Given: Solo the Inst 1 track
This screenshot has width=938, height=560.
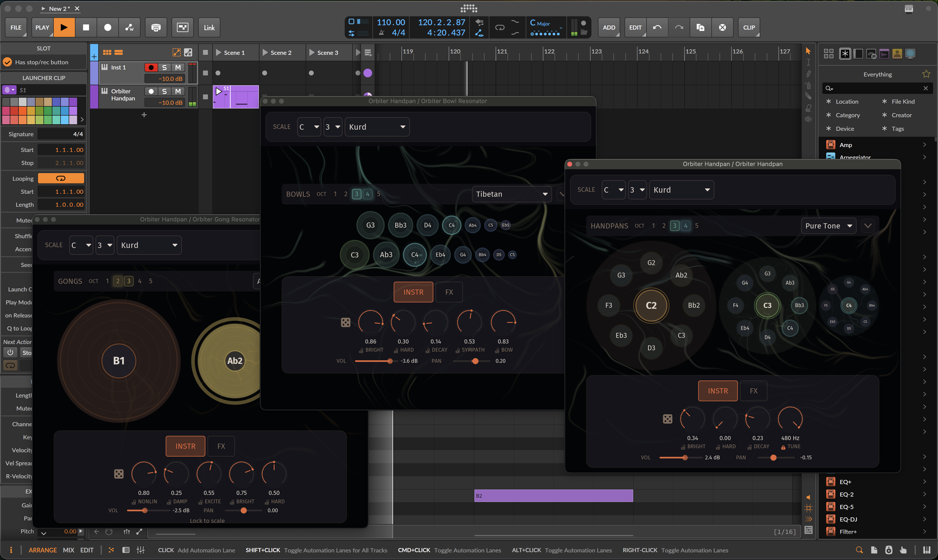Looking at the screenshot, I should (164, 68).
